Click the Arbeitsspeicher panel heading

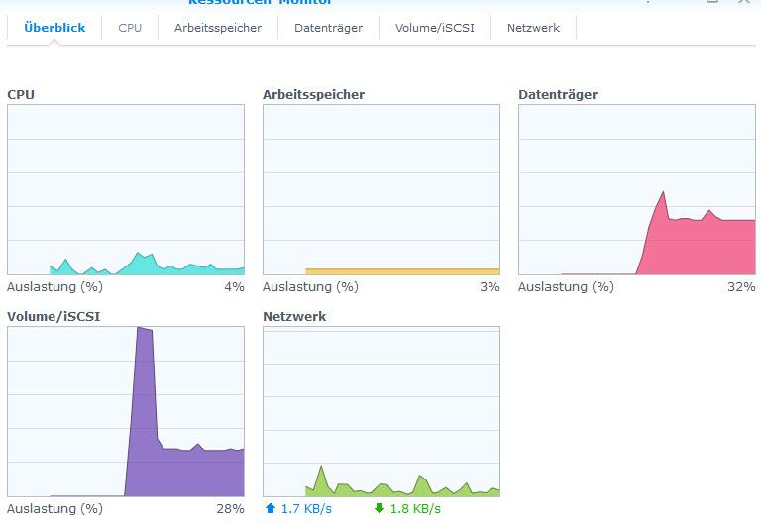click(x=313, y=95)
